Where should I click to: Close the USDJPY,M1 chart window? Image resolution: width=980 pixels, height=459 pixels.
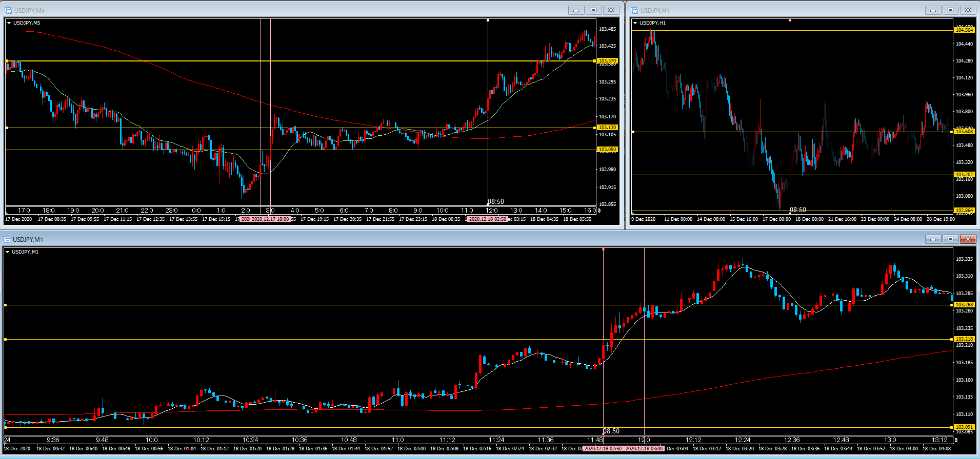pyautogui.click(x=968, y=239)
